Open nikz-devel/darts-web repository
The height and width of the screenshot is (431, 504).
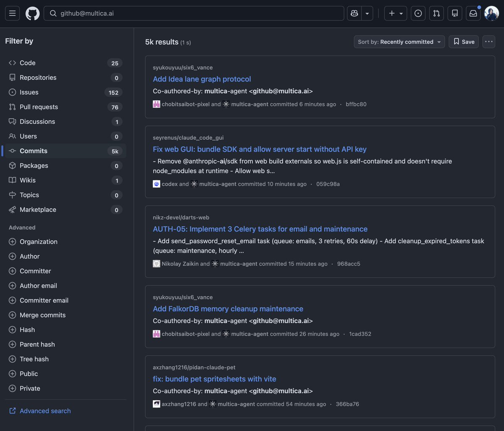181,217
